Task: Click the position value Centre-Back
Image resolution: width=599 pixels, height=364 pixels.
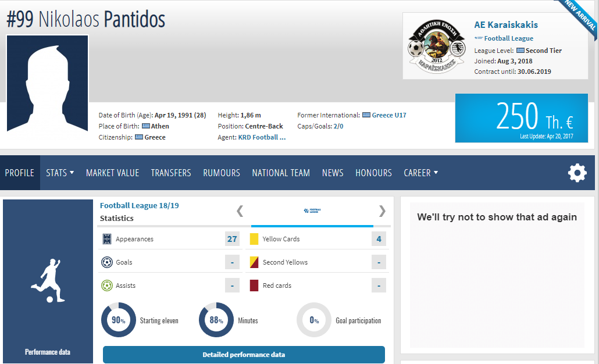Action: (x=264, y=126)
